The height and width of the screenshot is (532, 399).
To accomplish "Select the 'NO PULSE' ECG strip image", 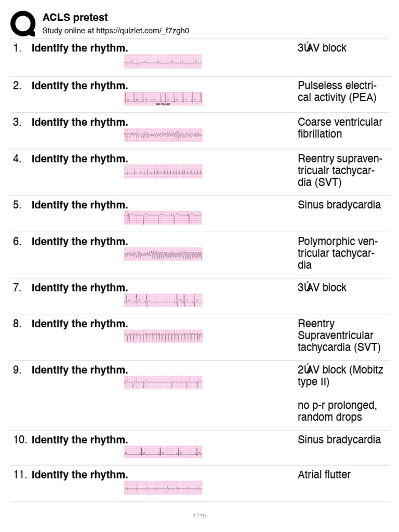I will pyautogui.click(x=163, y=99).
